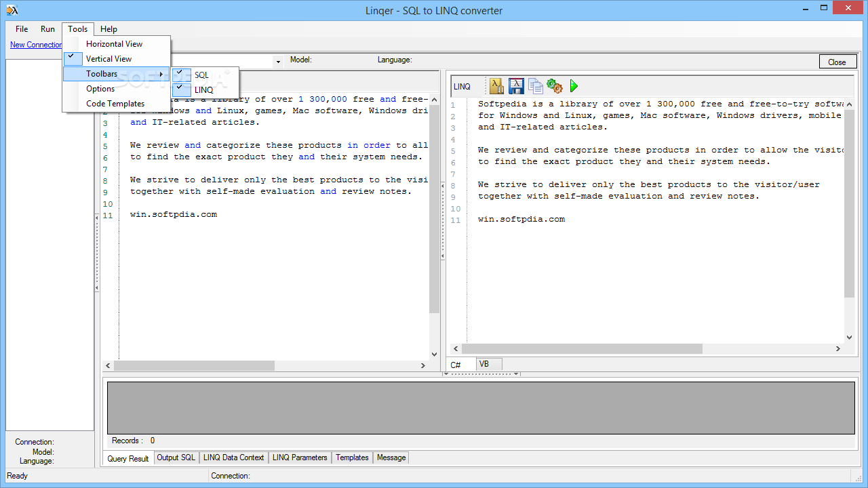Viewport: 868px width, 488px height.
Task: Click the SQL pane scroll right arrow
Action: click(423, 365)
